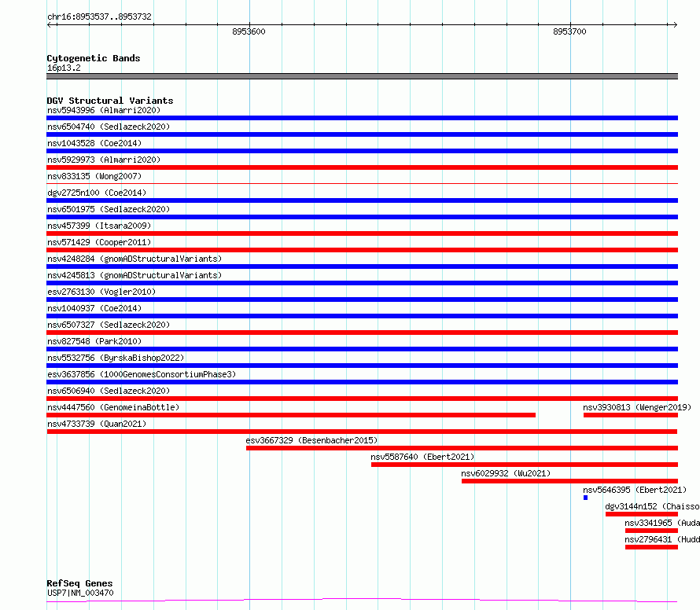Click the nsv2796431 variant label

pos(662,539)
